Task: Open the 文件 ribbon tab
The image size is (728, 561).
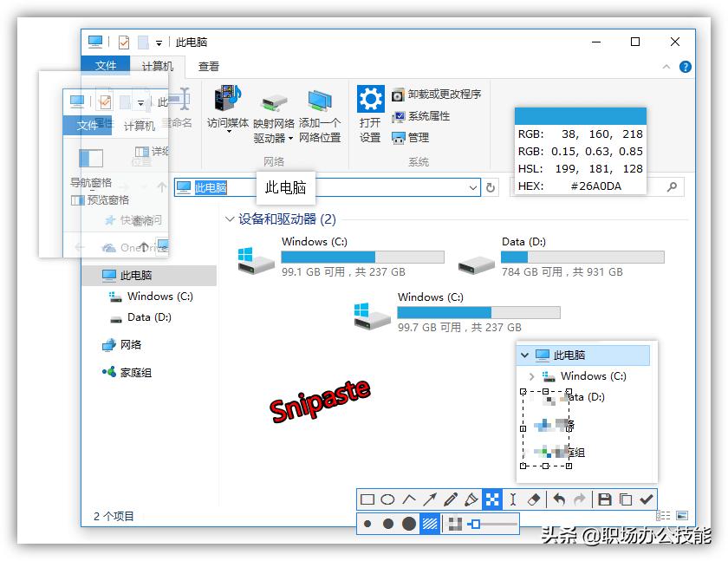Action: [106, 66]
